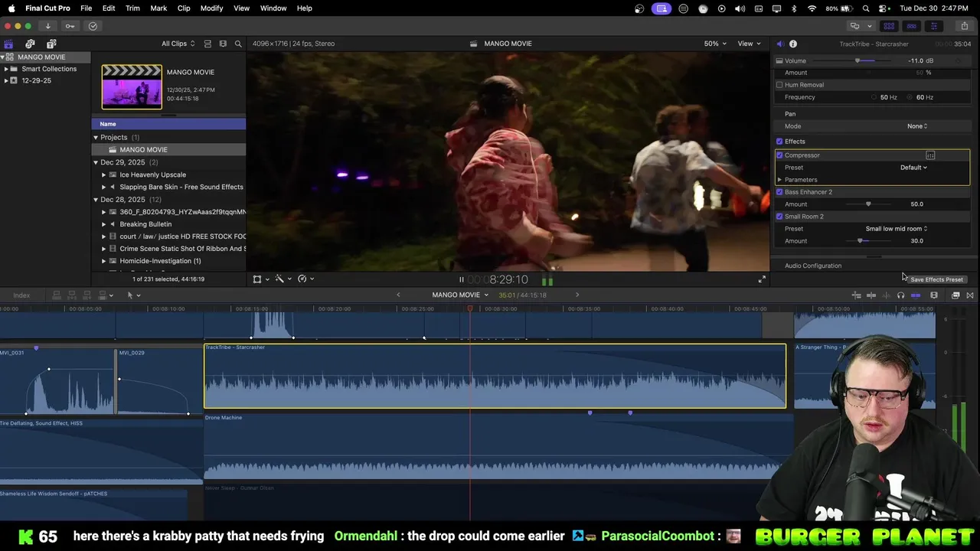
Task: Click the Share export button
Action: point(964,26)
